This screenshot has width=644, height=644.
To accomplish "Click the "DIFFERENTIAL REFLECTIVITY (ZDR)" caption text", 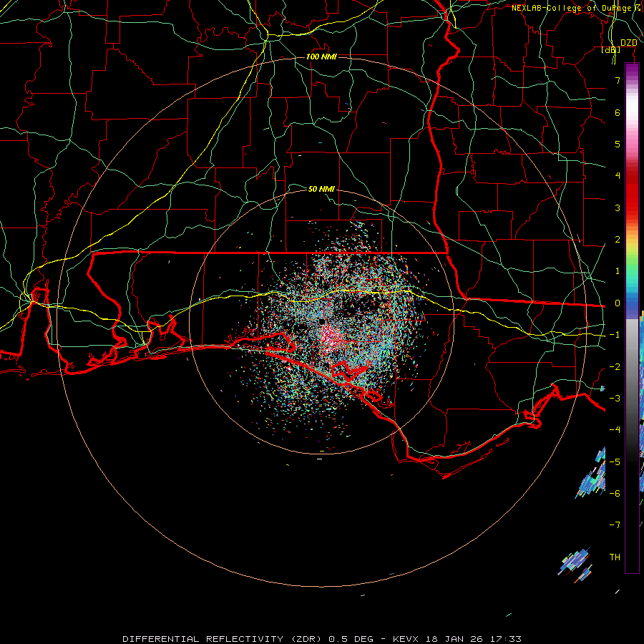I will point(223,639).
